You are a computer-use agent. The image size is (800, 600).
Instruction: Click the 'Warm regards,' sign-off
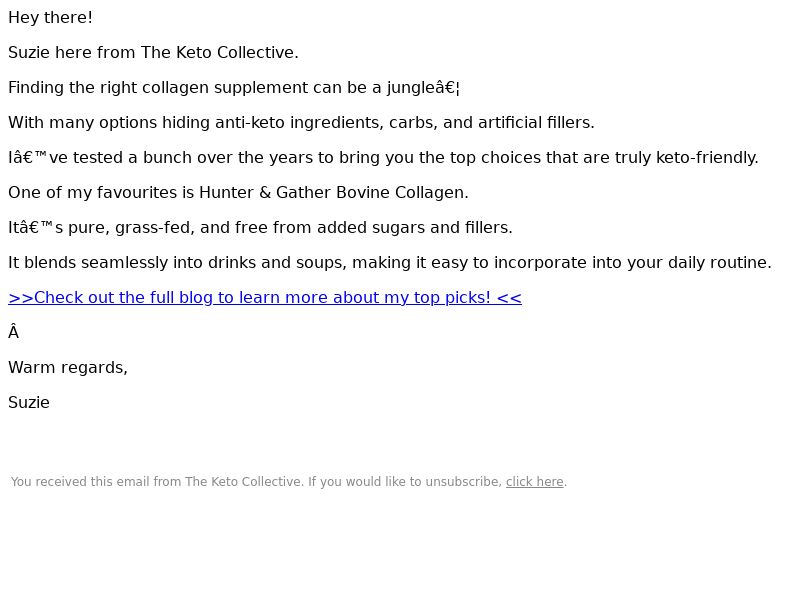pos(68,368)
